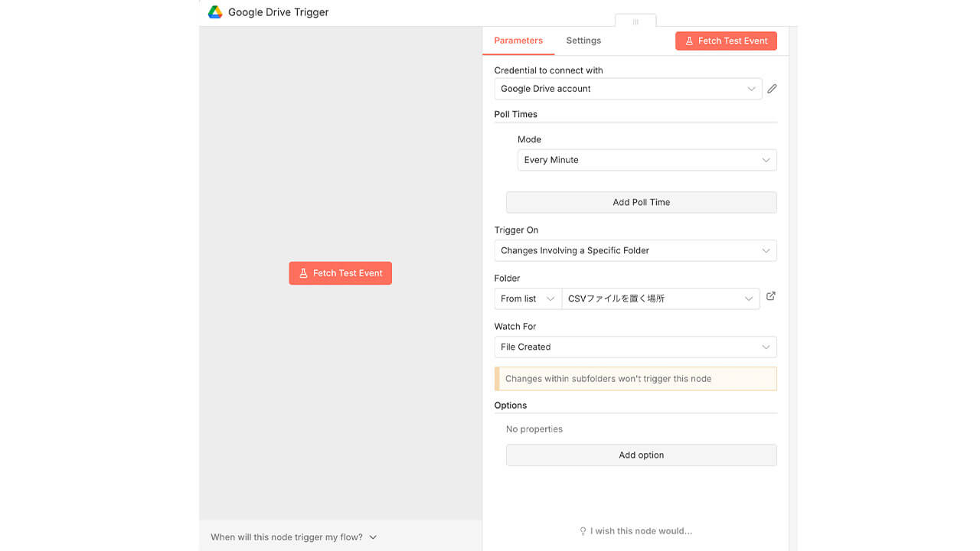This screenshot has height=551, width=980.
Task: Select the Parameters tab
Action: (518, 41)
